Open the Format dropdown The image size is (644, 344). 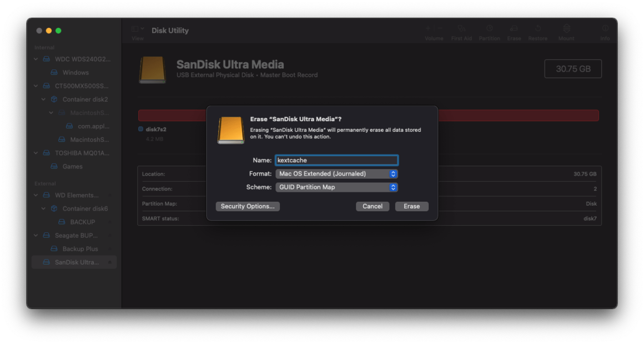(x=336, y=173)
